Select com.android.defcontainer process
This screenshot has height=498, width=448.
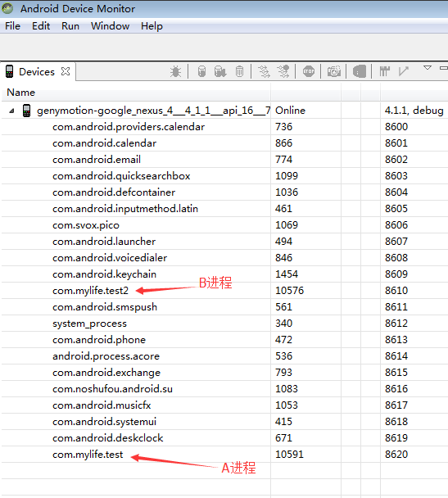[224, 192]
